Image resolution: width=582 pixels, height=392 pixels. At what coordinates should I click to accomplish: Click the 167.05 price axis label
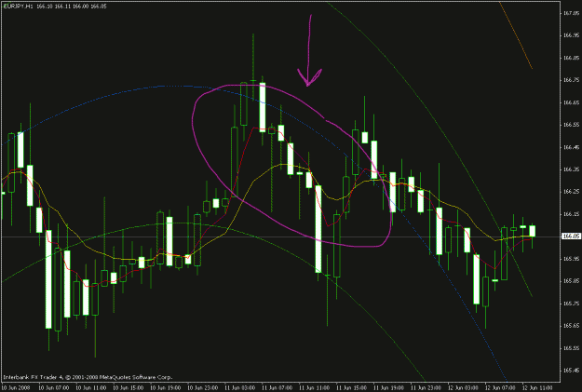(571, 13)
